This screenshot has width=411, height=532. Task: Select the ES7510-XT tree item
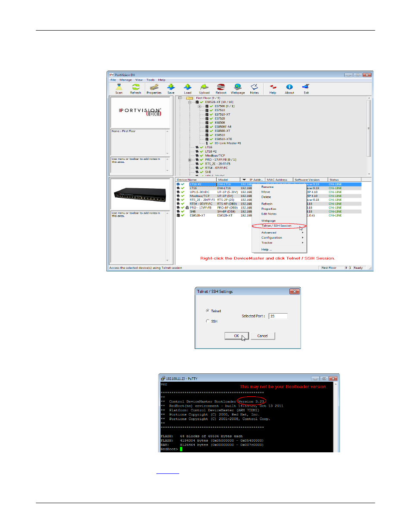click(222, 114)
